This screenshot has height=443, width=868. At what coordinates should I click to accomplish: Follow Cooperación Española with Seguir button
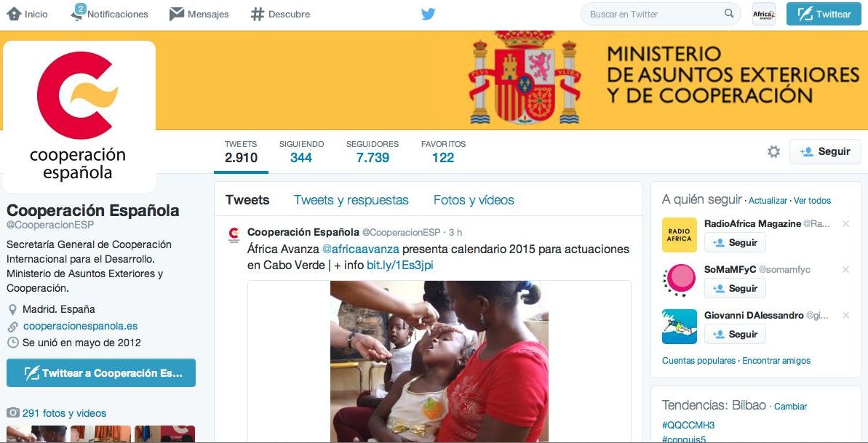[x=825, y=152]
